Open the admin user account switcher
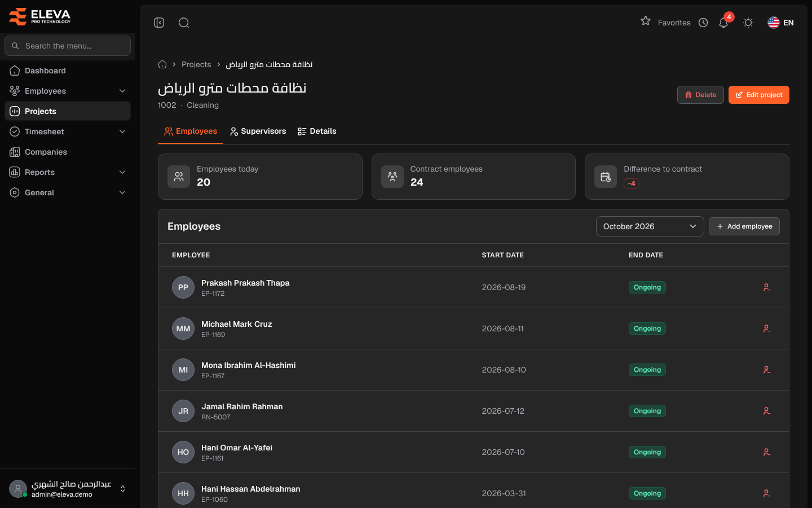The height and width of the screenshot is (508, 812). click(x=68, y=489)
